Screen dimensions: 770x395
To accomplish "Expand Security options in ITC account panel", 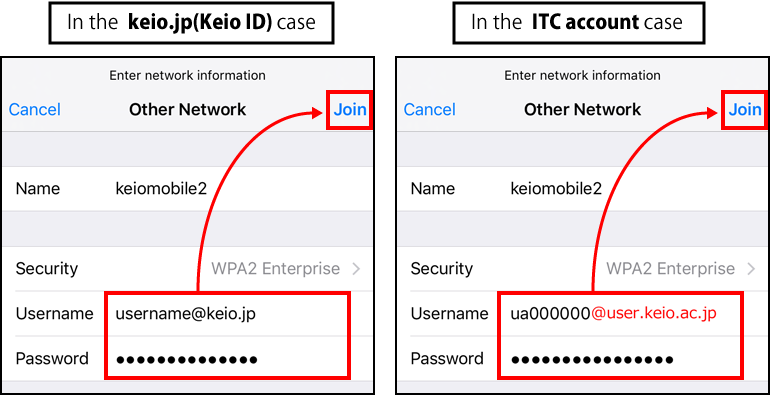I will coord(583,269).
